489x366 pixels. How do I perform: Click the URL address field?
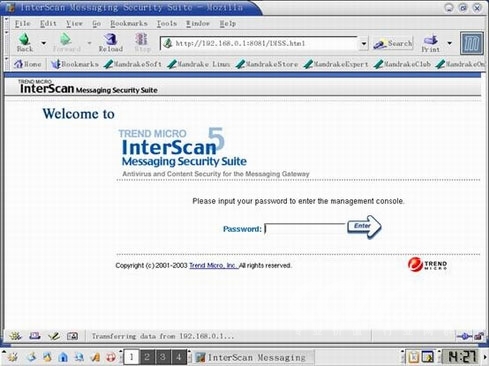[x=260, y=43]
